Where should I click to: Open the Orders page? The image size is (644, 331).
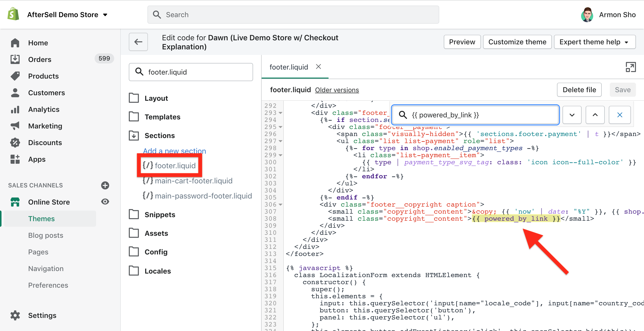(39, 59)
